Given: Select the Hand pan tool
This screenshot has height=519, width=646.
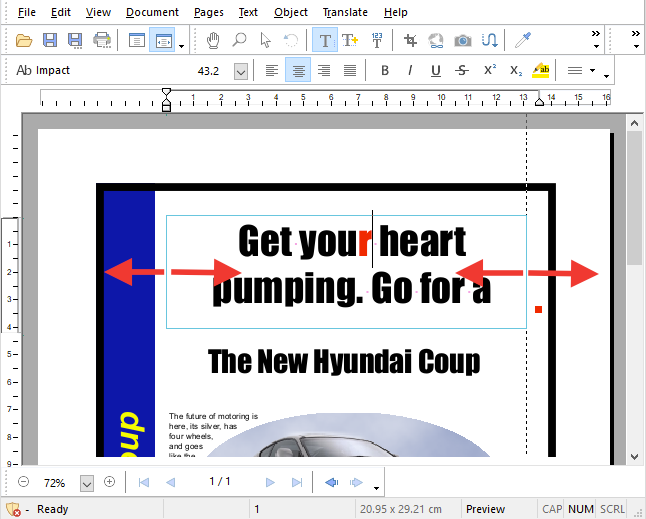Looking at the screenshot, I should (x=213, y=40).
